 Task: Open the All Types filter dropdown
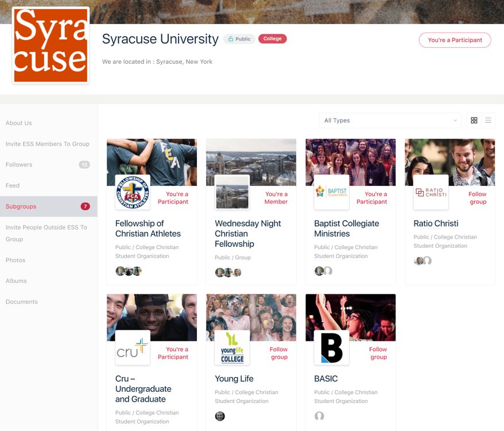[390, 121]
